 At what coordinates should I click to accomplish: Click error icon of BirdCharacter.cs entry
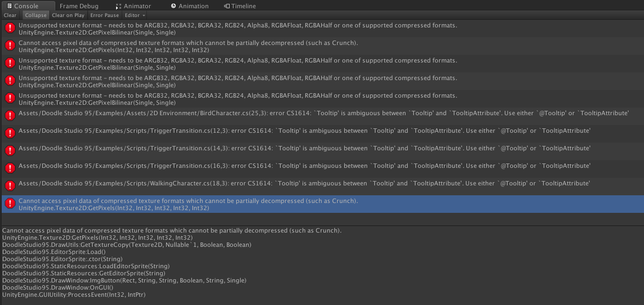(x=9, y=116)
